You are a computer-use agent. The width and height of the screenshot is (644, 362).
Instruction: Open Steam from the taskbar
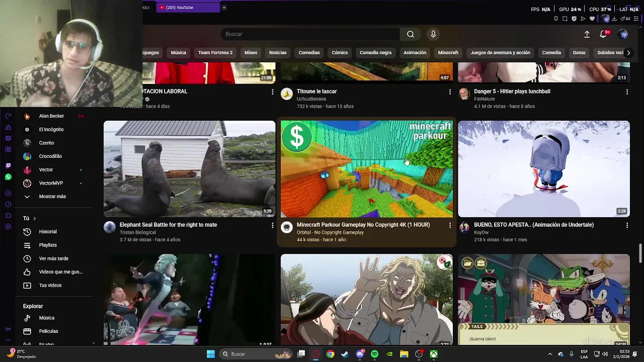[345, 354]
